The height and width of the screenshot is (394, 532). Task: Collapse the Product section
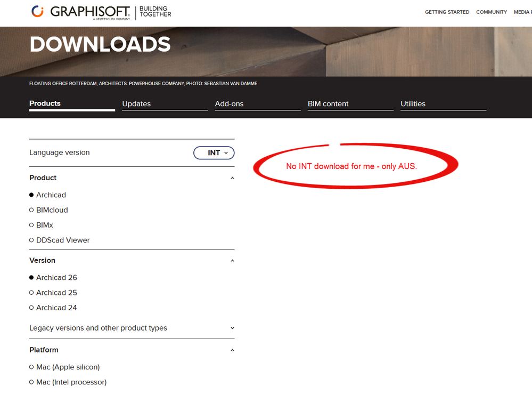(x=132, y=178)
